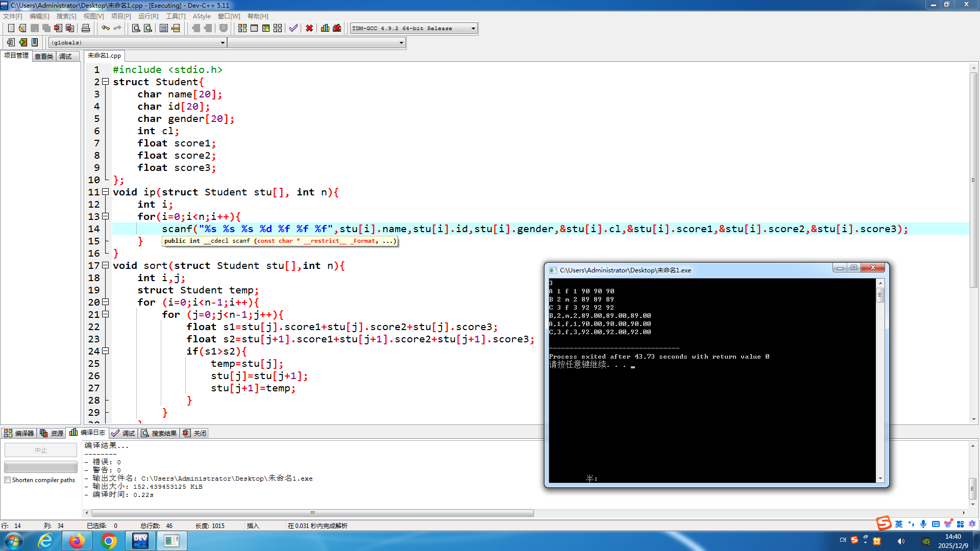Click the horizontal scrollbar under compile log
Image resolution: width=980 pixels, height=551 pixels.
(312, 513)
